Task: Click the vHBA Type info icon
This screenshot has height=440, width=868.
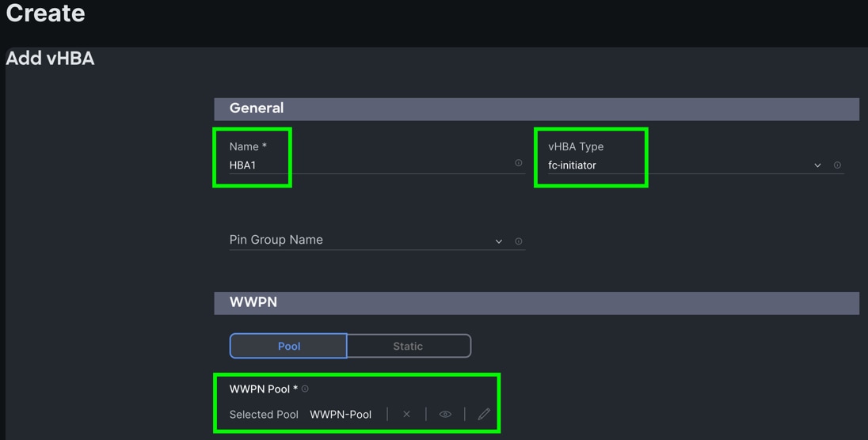Action: tap(837, 165)
